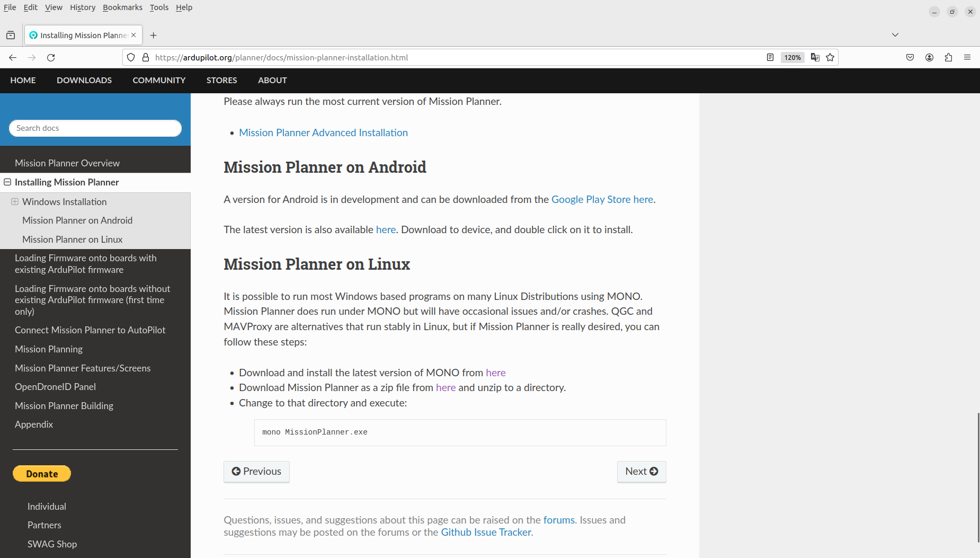Open Mission Planning sidebar item
Image resolution: width=980 pixels, height=558 pixels.
point(49,349)
